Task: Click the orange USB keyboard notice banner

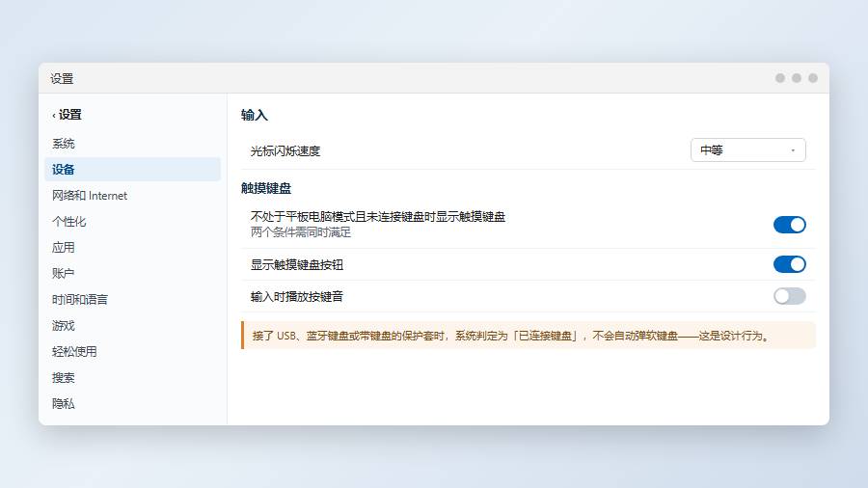Action: point(529,336)
